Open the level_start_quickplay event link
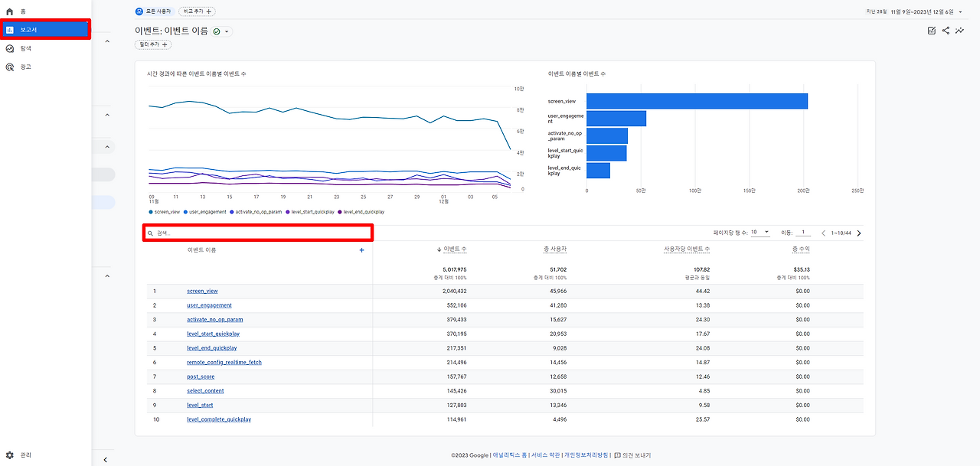The width and height of the screenshot is (980, 466). coord(214,334)
